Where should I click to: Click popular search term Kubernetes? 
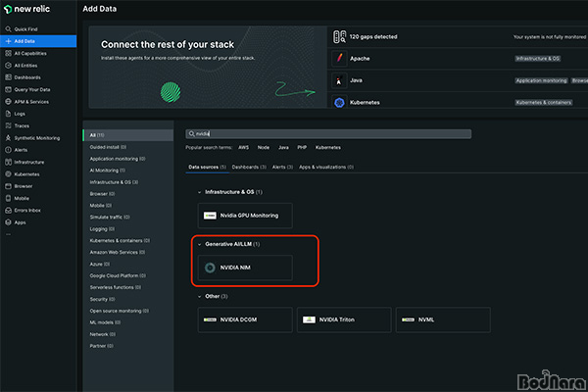(x=328, y=147)
